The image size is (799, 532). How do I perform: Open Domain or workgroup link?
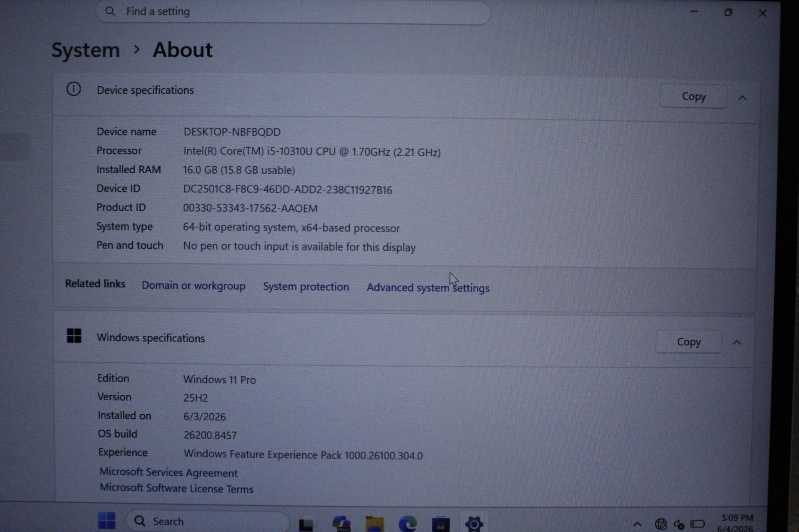pyautogui.click(x=193, y=285)
